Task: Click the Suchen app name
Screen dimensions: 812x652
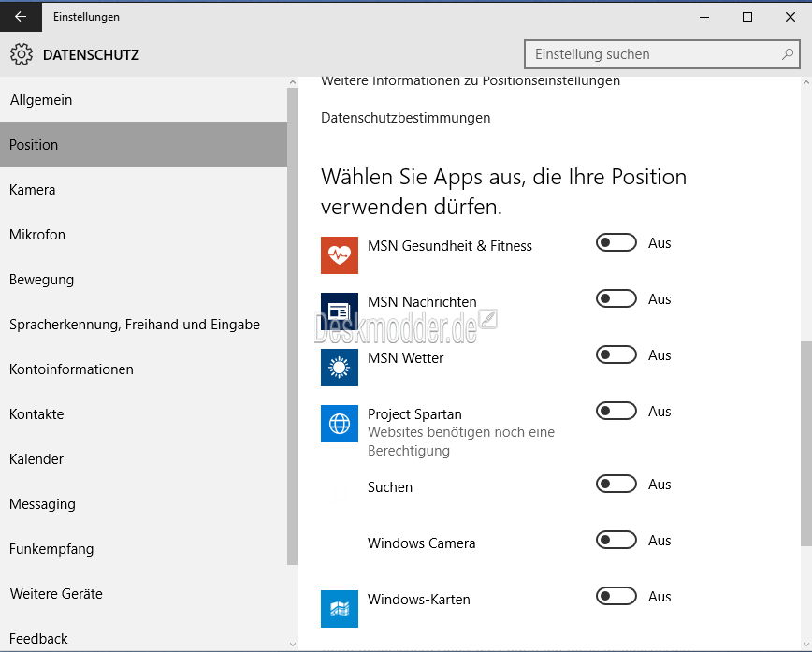Action: (x=390, y=486)
